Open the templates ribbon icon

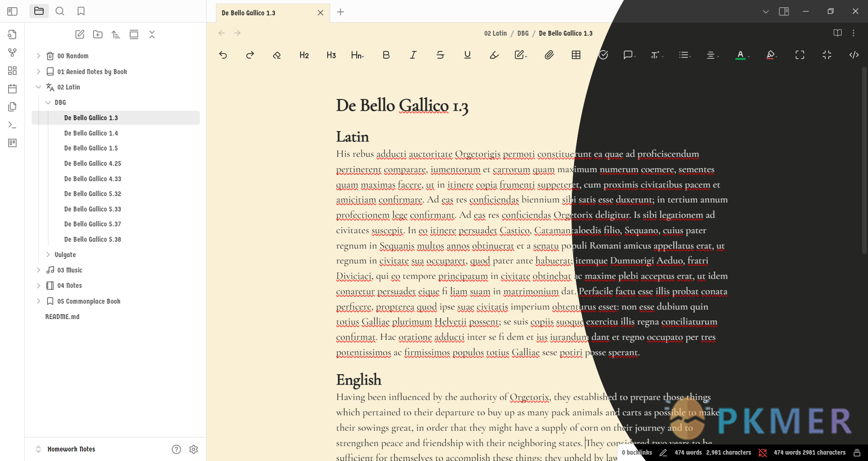pos(12,107)
